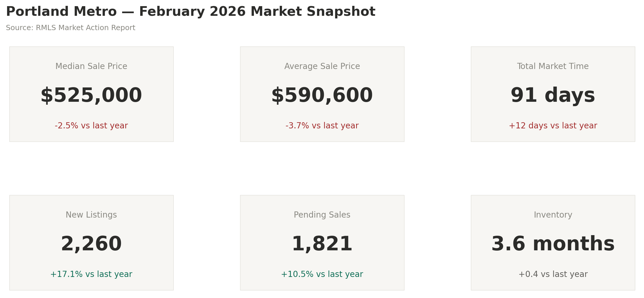Select the 1,821 pending sales figure

click(322, 244)
